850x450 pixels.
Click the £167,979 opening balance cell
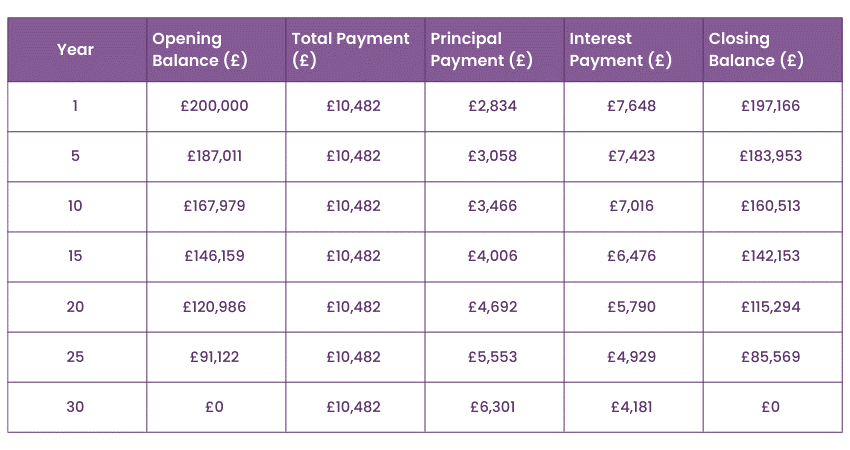215,206
